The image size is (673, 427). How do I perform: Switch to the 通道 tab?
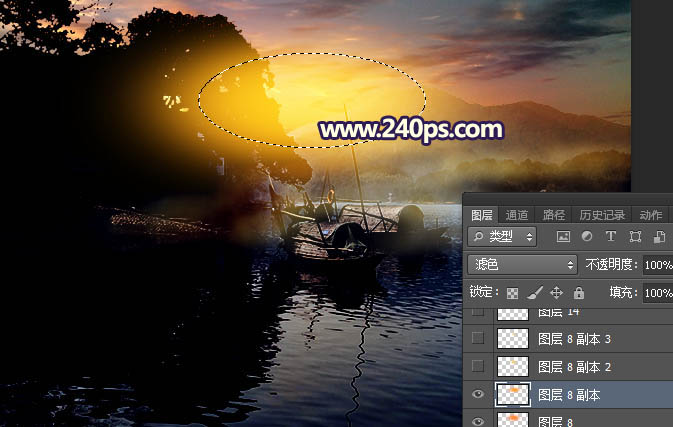point(517,214)
